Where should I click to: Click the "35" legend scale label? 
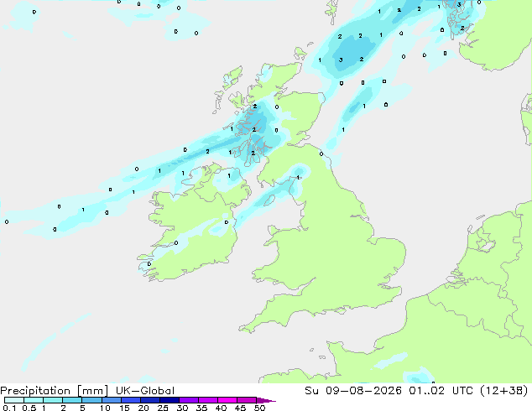point(201,408)
